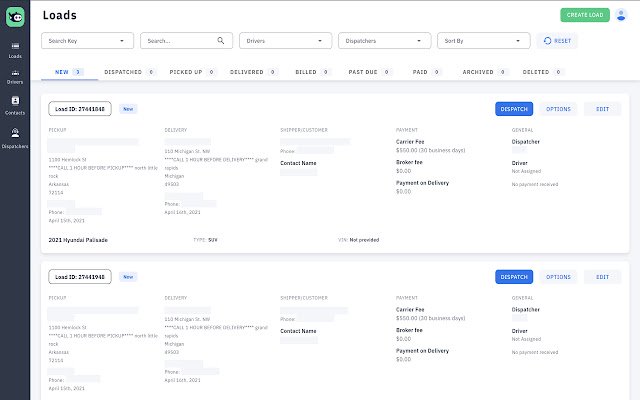Dispatch load 27441948

[514, 277]
